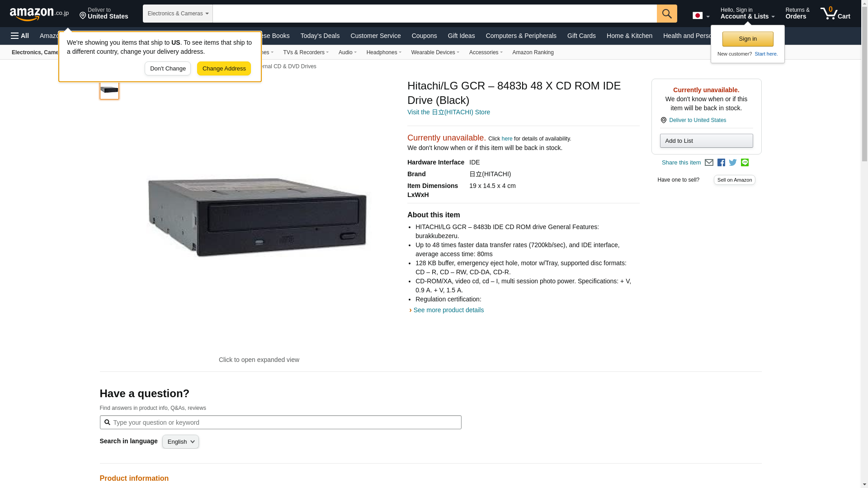This screenshot has width=868, height=488.
Task: Share item on Facebook icon
Action: tap(721, 163)
